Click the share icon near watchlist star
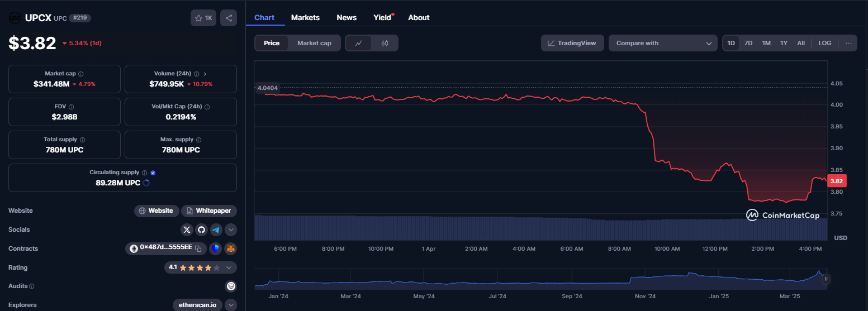 229,18
